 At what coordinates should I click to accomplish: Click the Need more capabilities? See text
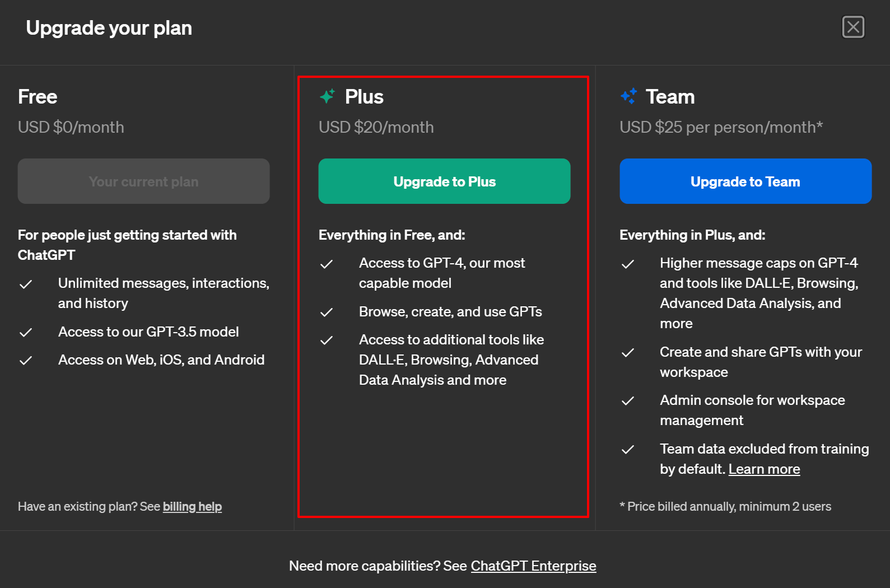click(x=378, y=566)
